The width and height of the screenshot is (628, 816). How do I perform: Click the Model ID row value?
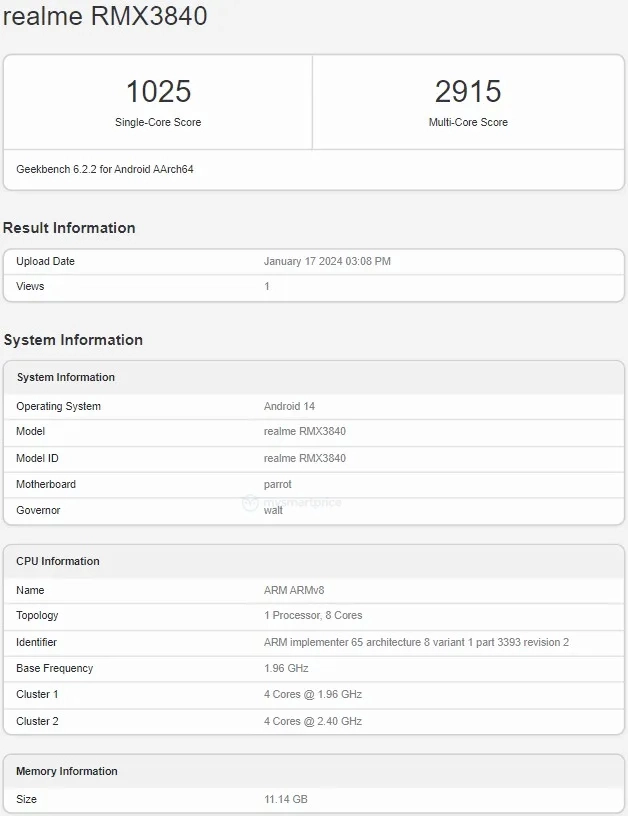click(x=305, y=458)
